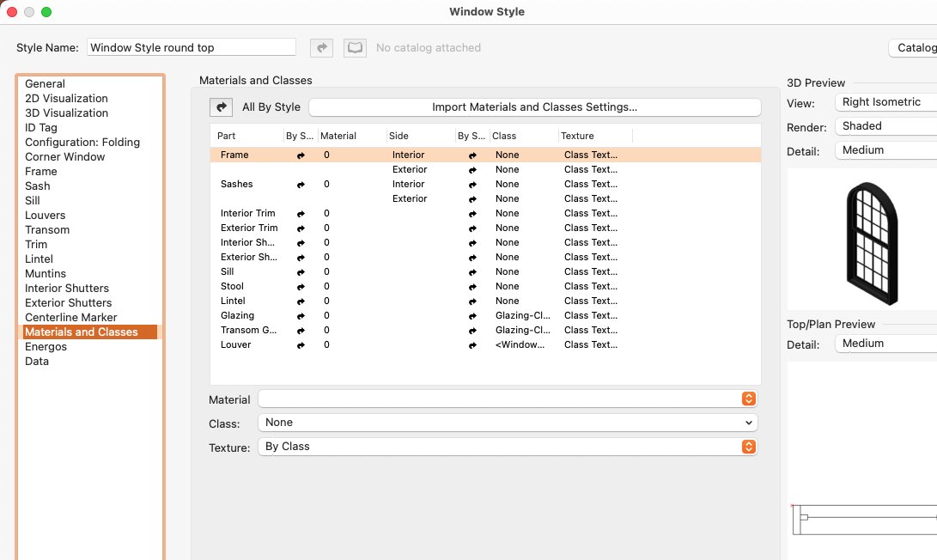Click the by-style arrow icon next to Style Name
The width and height of the screenshot is (937, 560).
321,48
